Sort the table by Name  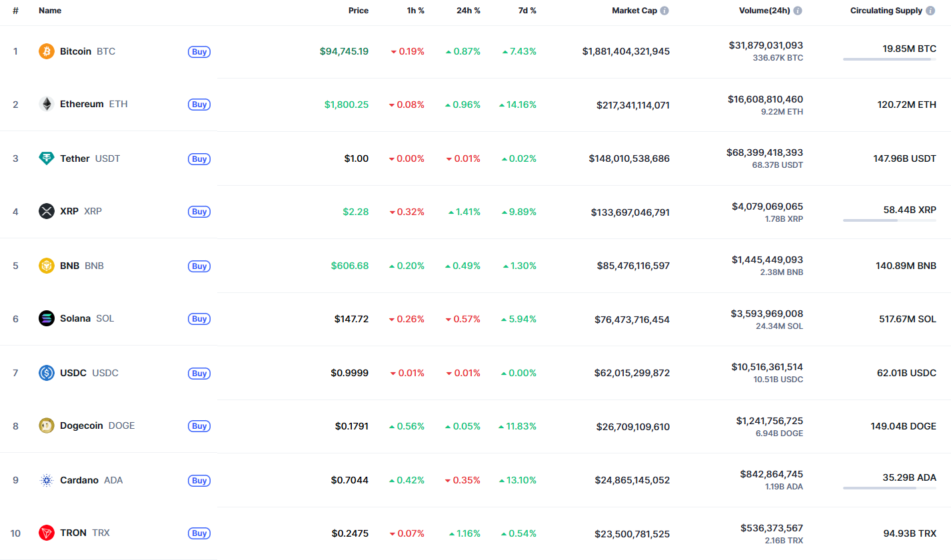(x=50, y=11)
